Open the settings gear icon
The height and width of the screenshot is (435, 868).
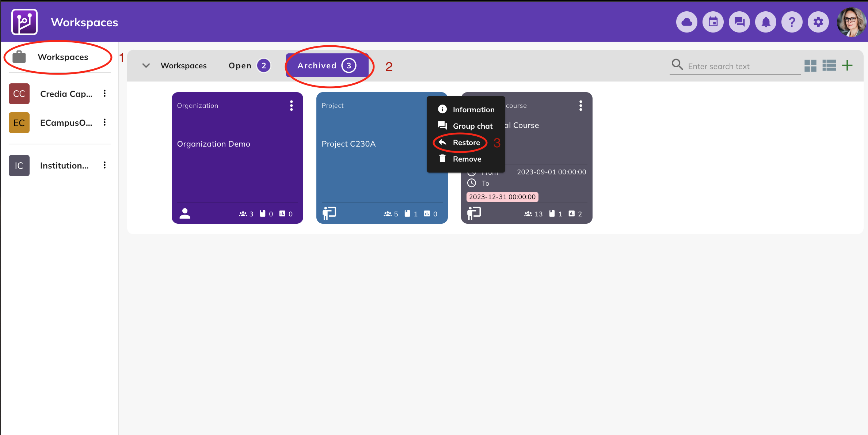pos(818,22)
